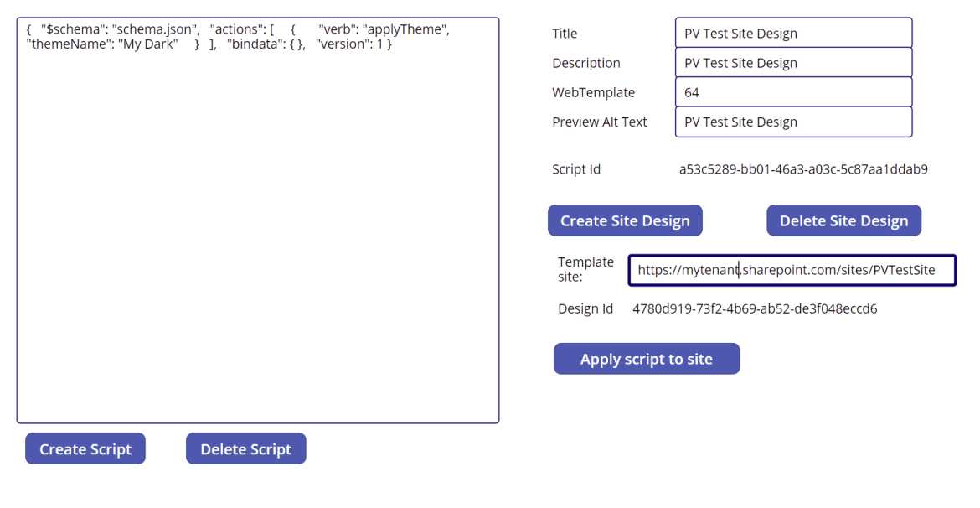Click the "Description" label

[586, 63]
